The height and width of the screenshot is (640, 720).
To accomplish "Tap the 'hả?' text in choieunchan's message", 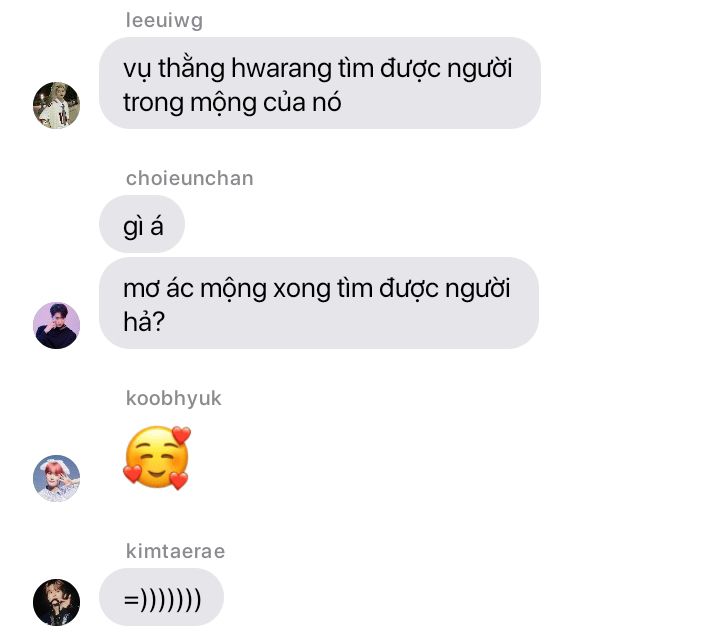I will pyautogui.click(x=144, y=321).
